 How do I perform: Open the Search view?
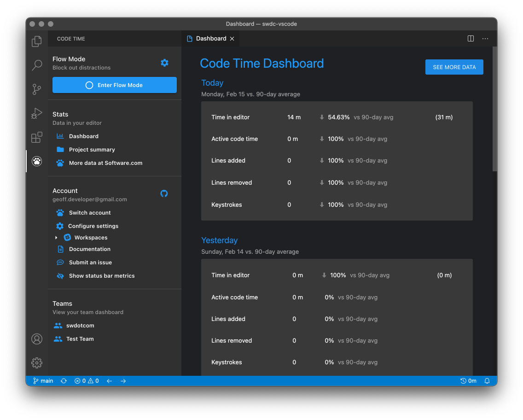(36, 65)
